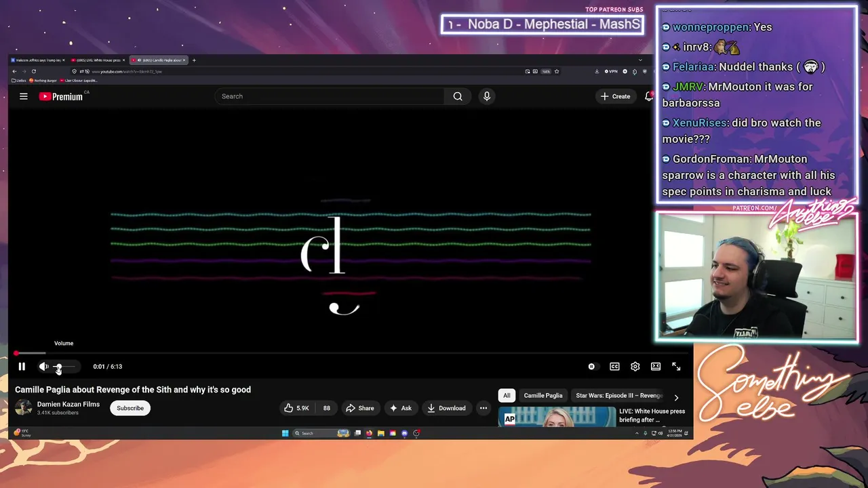The width and height of the screenshot is (868, 488).
Task: Open the player settings gear
Action: coord(635,367)
